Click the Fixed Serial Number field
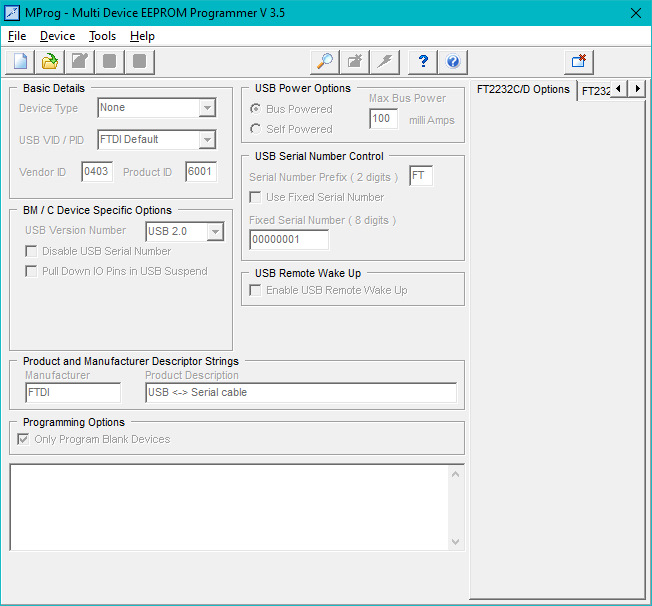Screen dimensions: 652x606 (x=289, y=240)
